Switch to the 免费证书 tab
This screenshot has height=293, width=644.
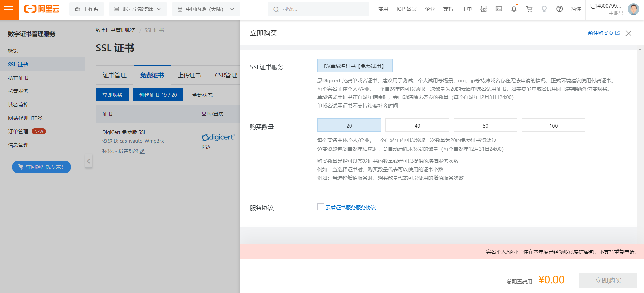[152, 75]
